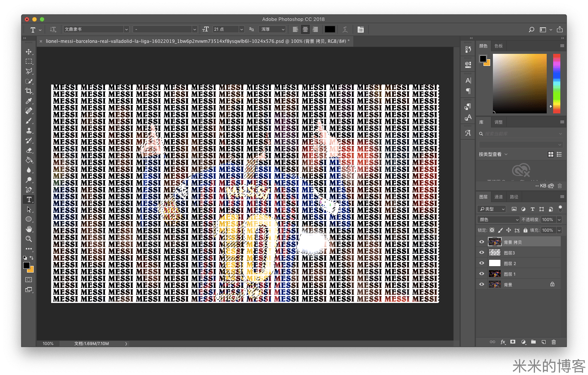The image size is (588, 375).
Task: Open the font family dropdown 文鼎隶书
Action: [x=96, y=29]
